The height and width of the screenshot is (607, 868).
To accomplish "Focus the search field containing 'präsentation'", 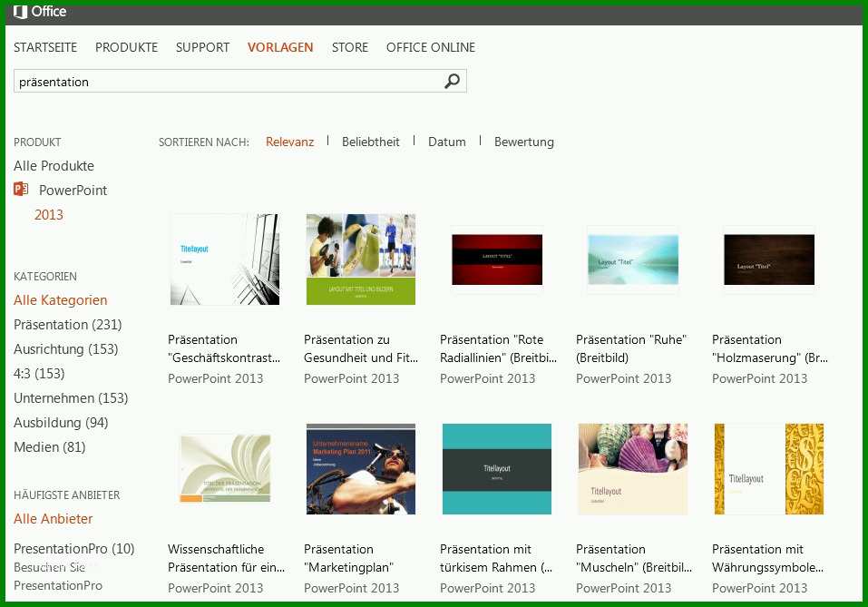I will tap(240, 82).
